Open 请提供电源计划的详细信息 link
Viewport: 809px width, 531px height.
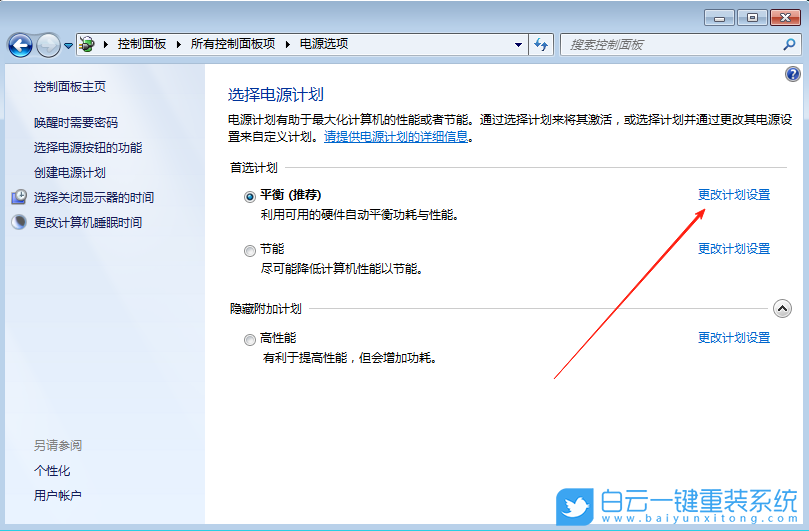point(396,136)
